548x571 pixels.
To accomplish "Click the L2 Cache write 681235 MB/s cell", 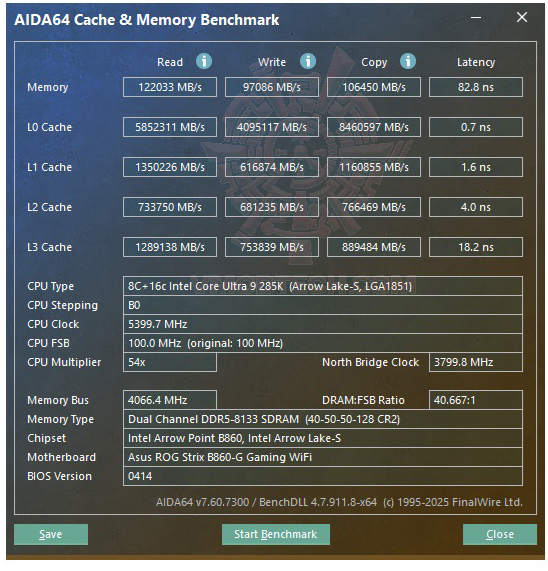I will coord(272,207).
